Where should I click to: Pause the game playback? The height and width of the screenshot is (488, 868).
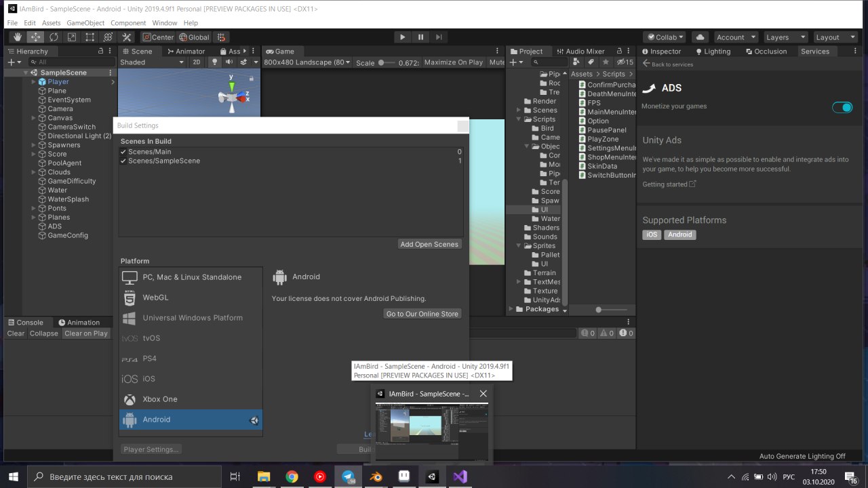[420, 37]
